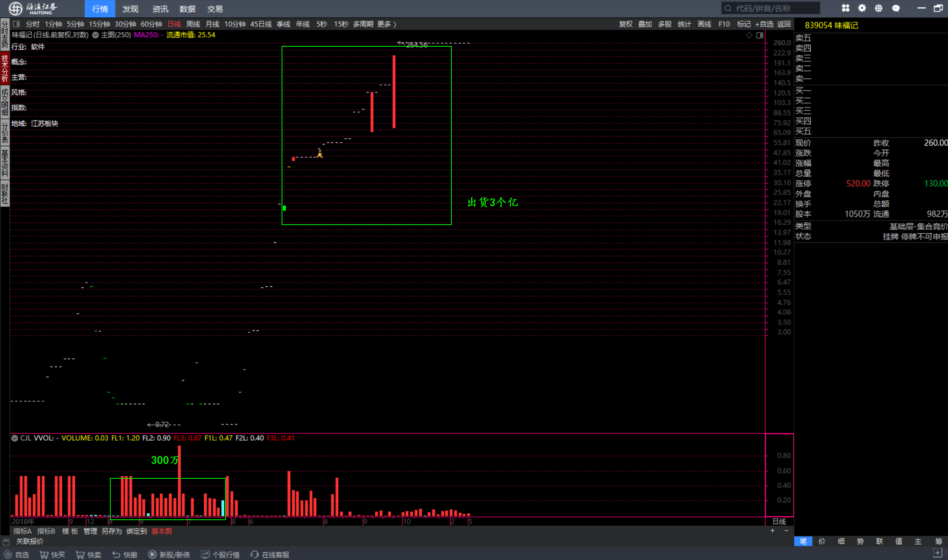
Task: Toggle the left panel icon before 分时
Action: click(16, 24)
